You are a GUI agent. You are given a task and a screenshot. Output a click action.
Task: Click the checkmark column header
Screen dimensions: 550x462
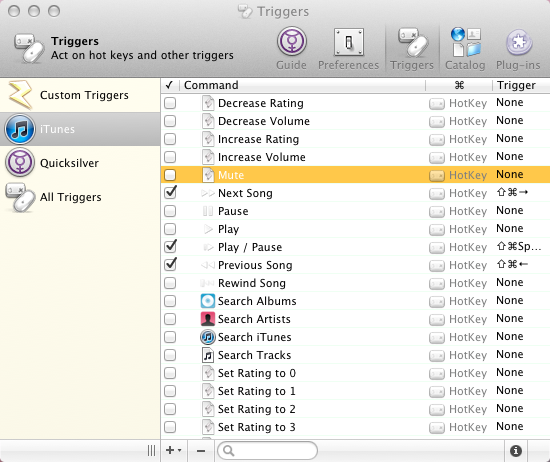[x=170, y=85]
